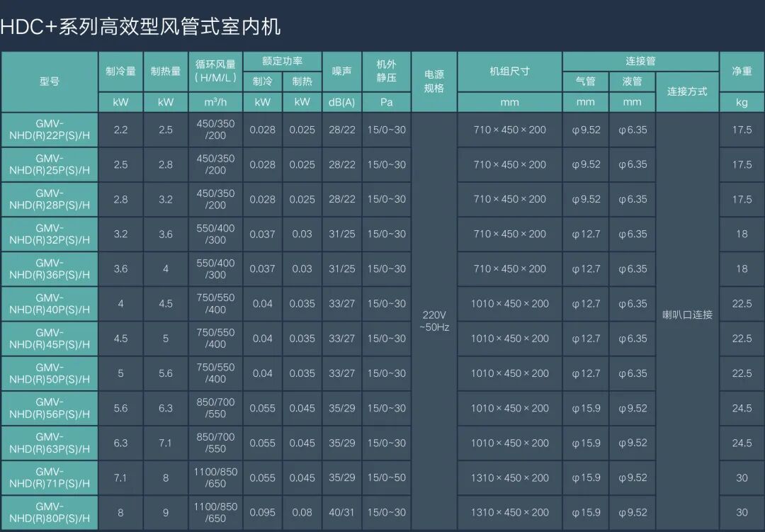
Task: Select the 电源规格 header cell
Action: (433, 81)
